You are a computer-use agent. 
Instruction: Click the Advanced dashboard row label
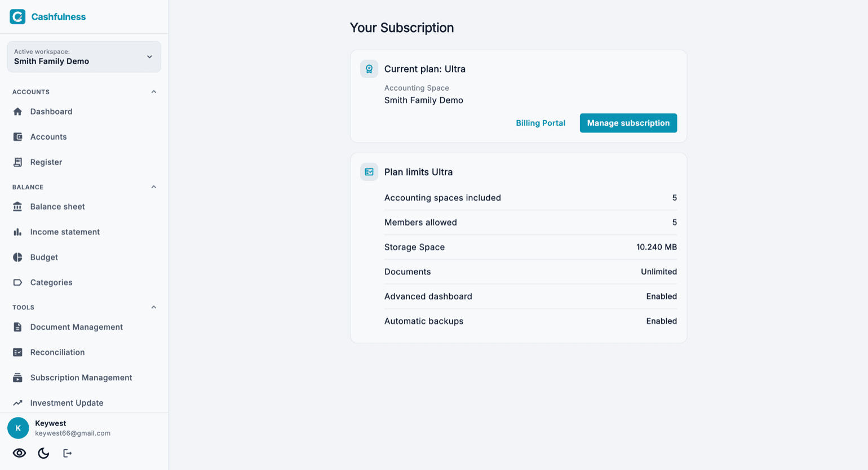tap(428, 296)
